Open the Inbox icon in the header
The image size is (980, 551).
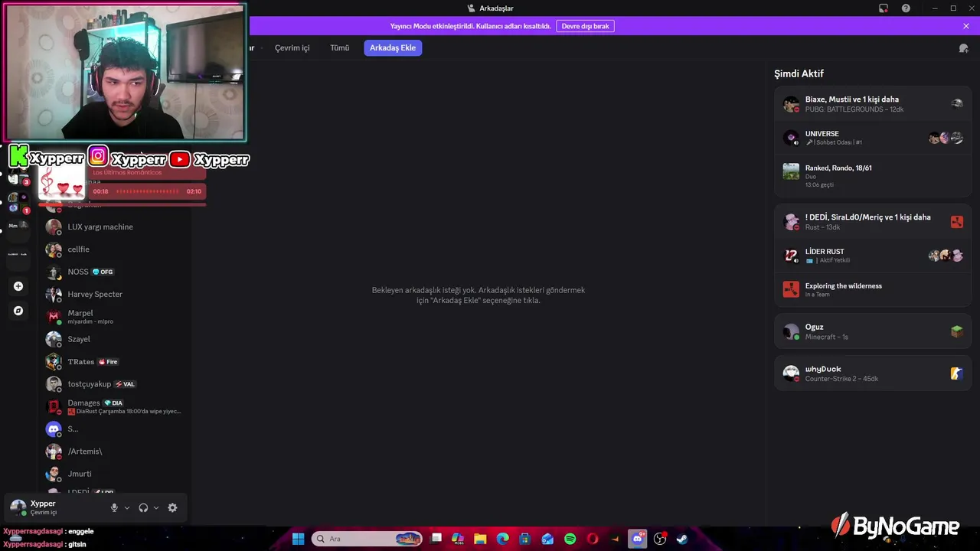point(964,48)
